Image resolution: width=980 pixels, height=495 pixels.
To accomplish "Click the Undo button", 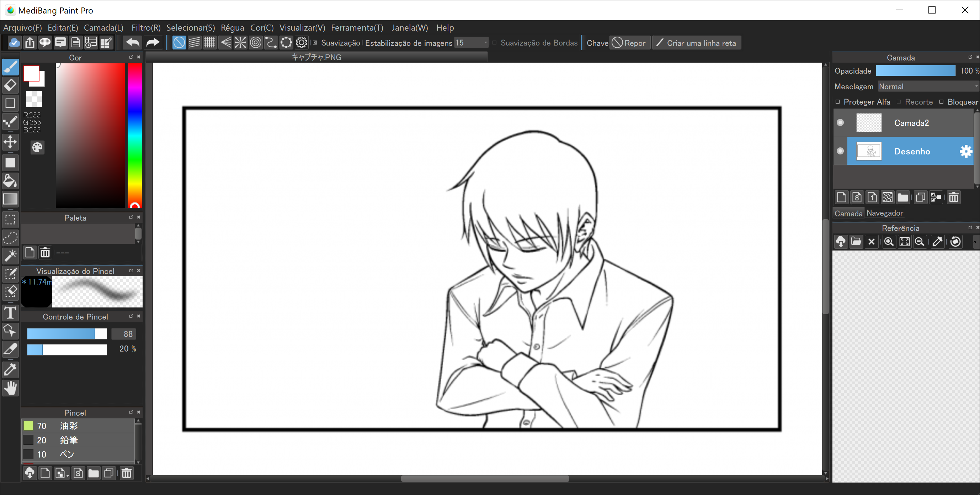I will click(132, 43).
